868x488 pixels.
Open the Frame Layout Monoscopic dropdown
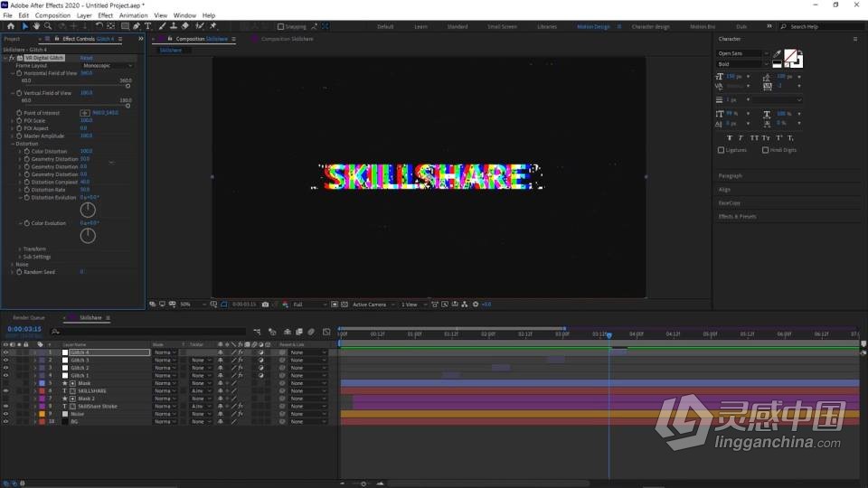coord(108,65)
